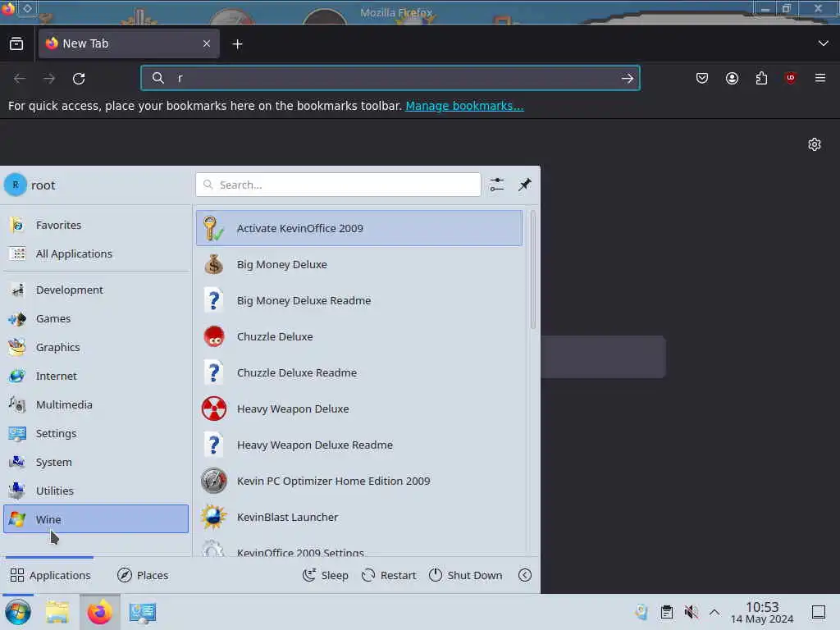The image size is (840, 630).
Task: Open Firefox account menu
Action: click(732, 78)
